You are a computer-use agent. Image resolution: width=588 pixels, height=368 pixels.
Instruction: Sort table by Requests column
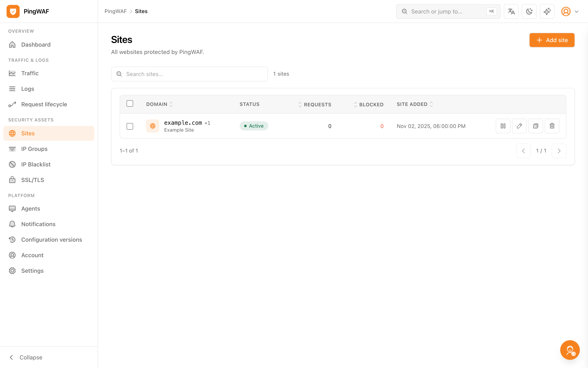315,104
